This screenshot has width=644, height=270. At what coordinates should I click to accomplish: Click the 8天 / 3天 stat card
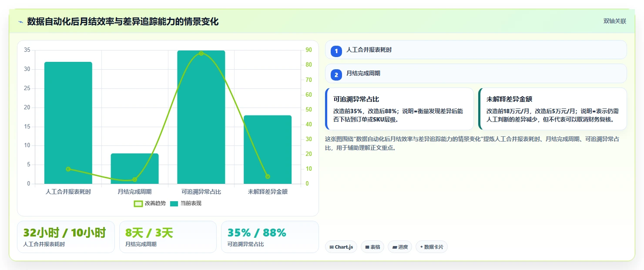click(x=168, y=237)
